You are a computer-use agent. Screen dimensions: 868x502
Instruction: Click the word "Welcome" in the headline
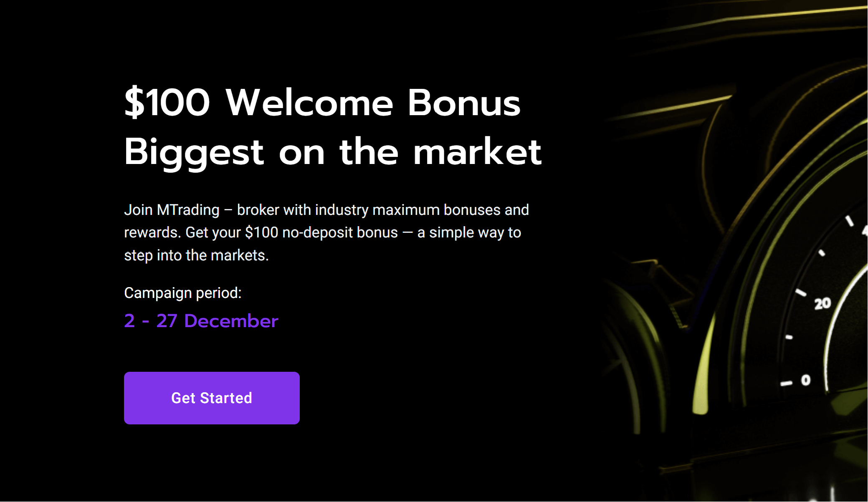pos(309,103)
